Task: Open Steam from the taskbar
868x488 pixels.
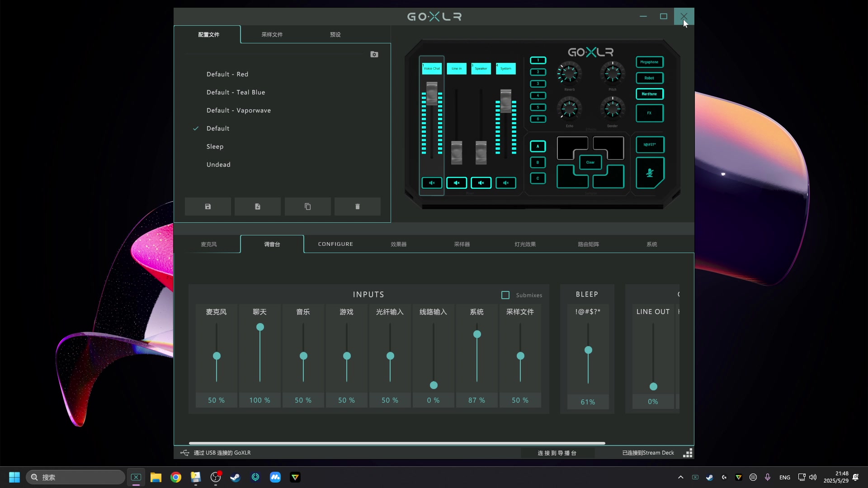Action: (235, 477)
